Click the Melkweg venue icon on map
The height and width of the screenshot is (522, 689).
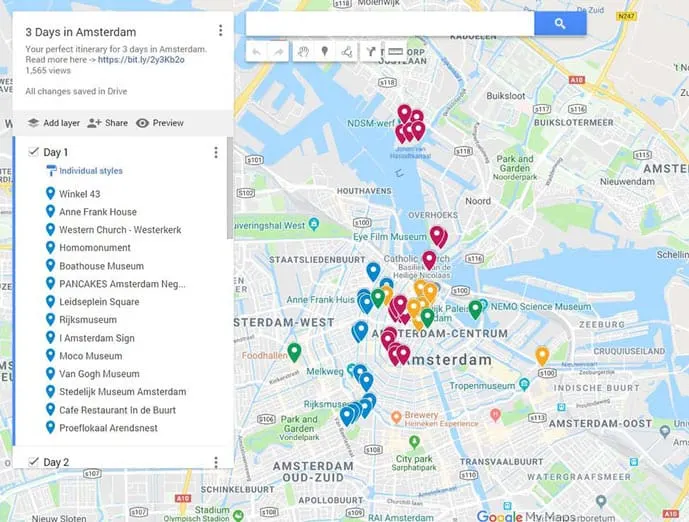(x=350, y=369)
